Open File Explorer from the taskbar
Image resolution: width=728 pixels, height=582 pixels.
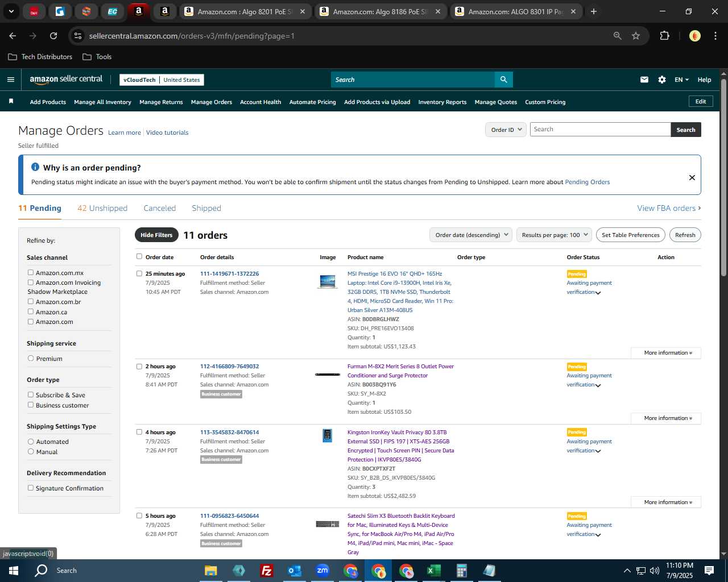[211, 571]
